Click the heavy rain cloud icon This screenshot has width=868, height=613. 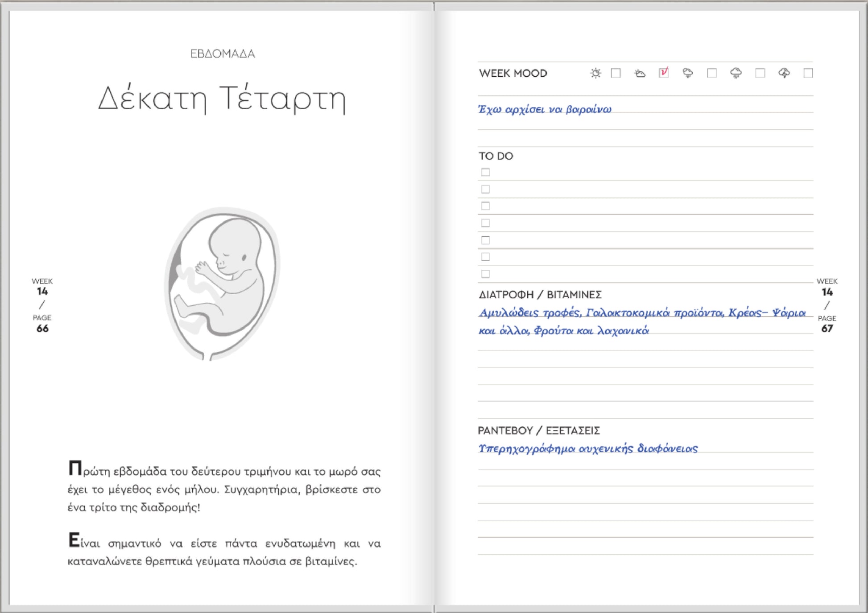(x=736, y=73)
